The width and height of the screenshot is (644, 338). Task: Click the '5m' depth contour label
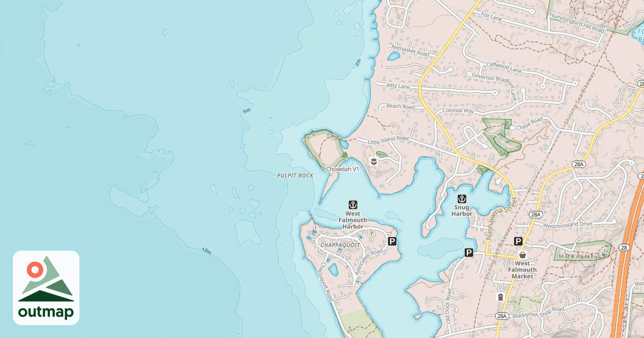tap(247, 111)
